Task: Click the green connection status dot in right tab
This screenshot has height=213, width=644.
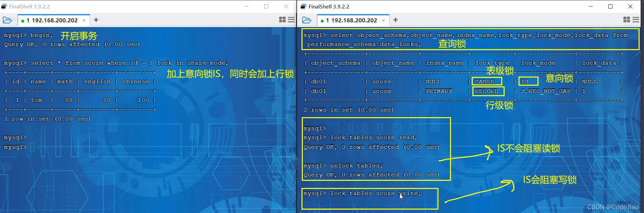Action: [322, 21]
